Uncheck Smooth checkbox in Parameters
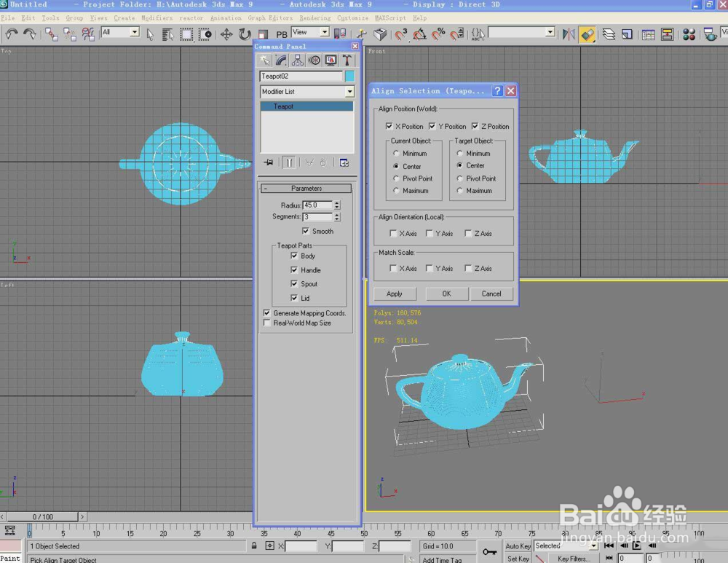The height and width of the screenshot is (563, 728). (x=306, y=231)
